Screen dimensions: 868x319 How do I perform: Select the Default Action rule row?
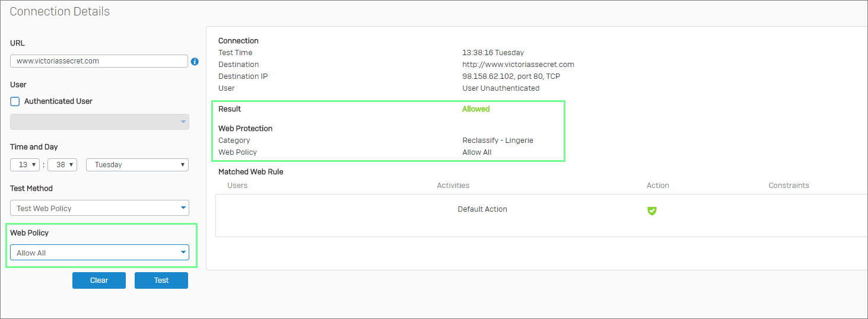click(x=541, y=215)
